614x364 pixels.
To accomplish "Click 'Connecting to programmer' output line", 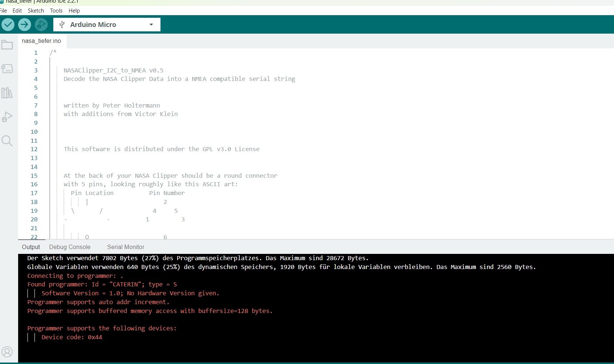I will pyautogui.click(x=75, y=276).
